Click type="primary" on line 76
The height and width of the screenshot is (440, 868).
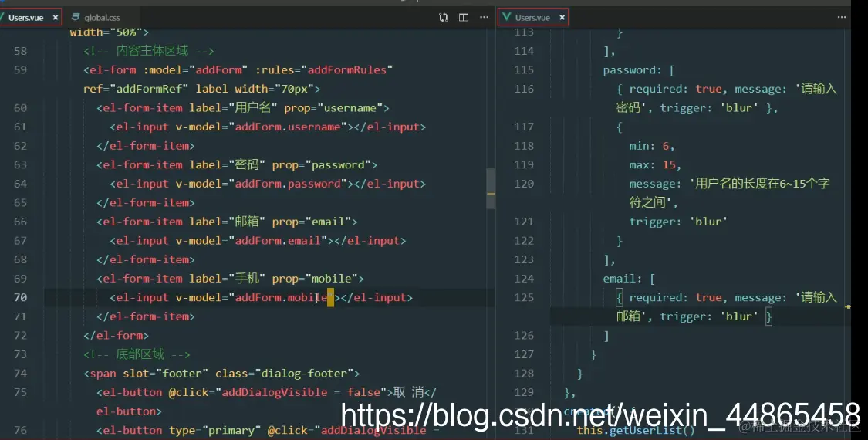tap(214, 430)
